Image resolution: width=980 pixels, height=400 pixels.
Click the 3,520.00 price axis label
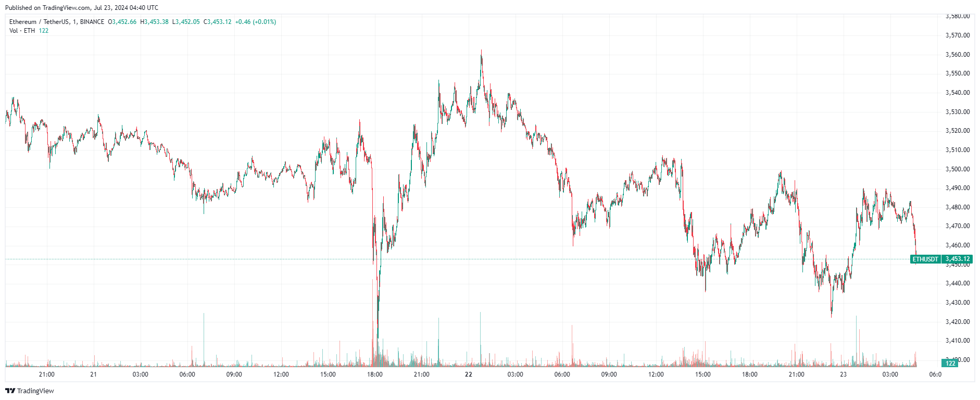click(958, 131)
